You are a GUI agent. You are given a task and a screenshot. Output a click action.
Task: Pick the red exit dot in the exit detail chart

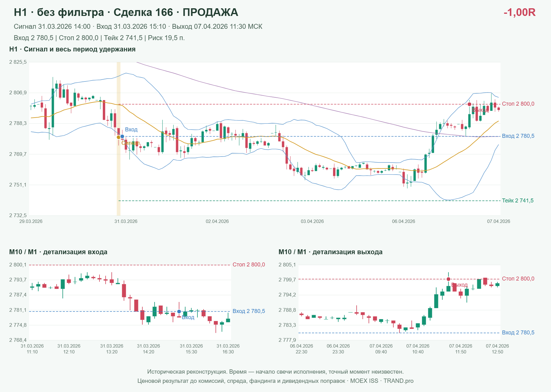coord(448,279)
